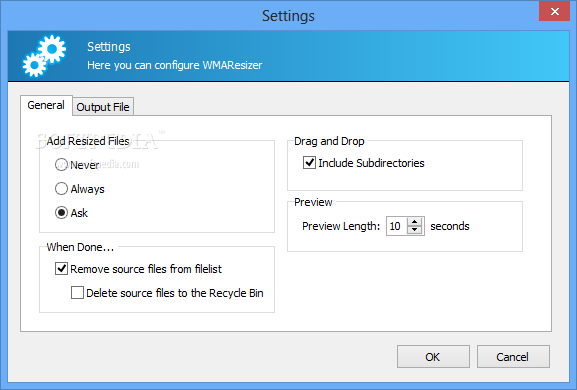The width and height of the screenshot is (577, 390).
Task: Click the gears icon in the header
Action: pyautogui.click(x=44, y=55)
